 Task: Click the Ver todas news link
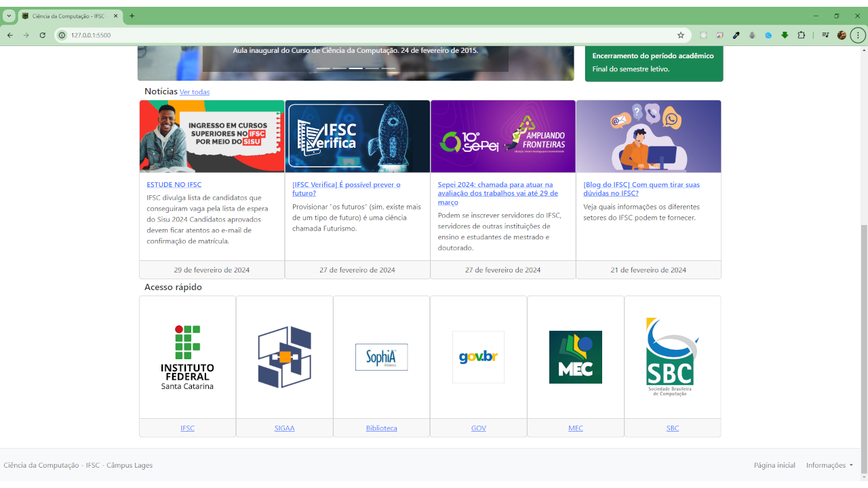[x=195, y=92]
